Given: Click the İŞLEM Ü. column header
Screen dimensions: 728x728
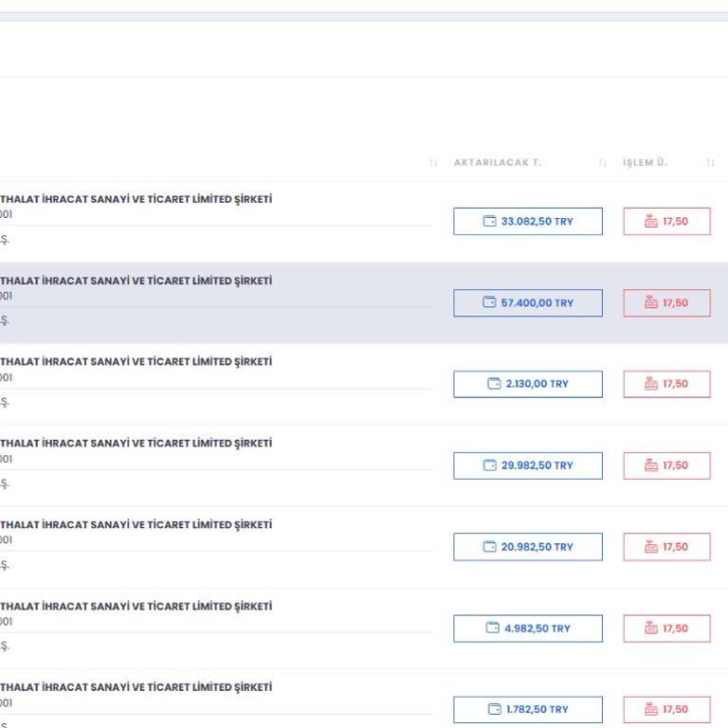Looking at the screenshot, I should [x=646, y=163].
